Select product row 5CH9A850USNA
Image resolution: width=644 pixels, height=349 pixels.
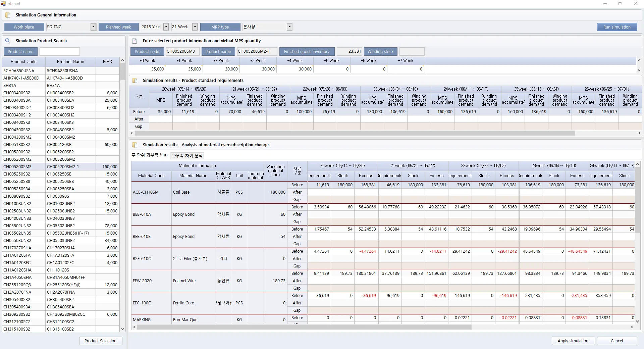pos(60,71)
